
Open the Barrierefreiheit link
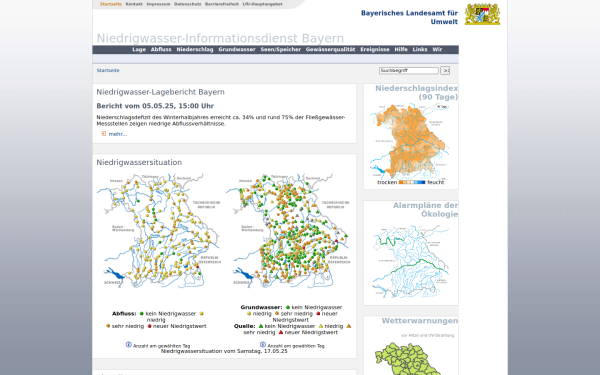pos(222,4)
